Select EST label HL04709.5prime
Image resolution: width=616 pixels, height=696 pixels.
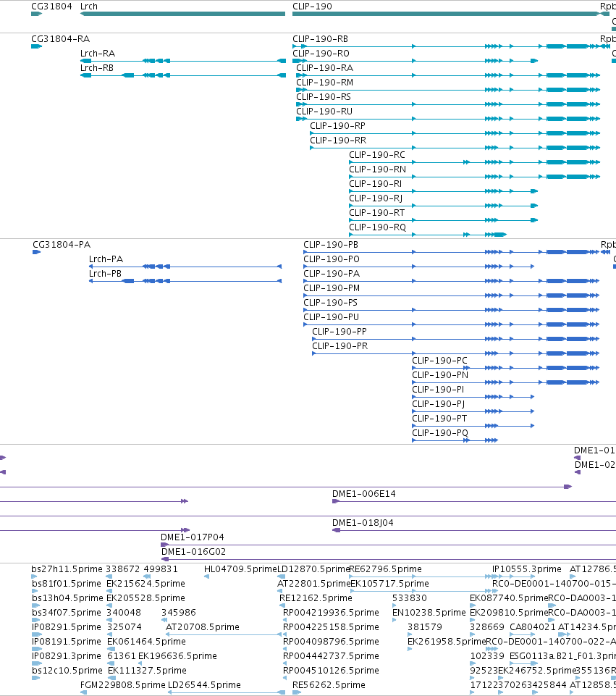click(x=240, y=569)
